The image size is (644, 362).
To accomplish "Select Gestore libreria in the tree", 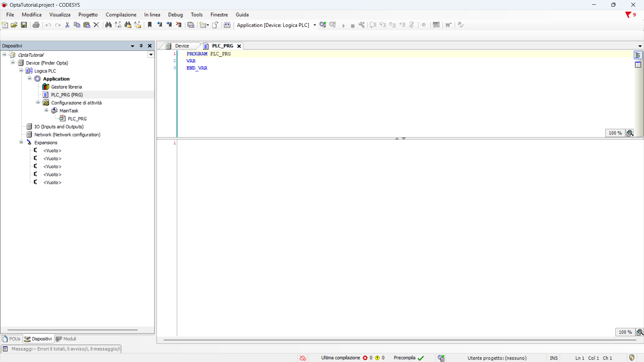I will coord(66,87).
